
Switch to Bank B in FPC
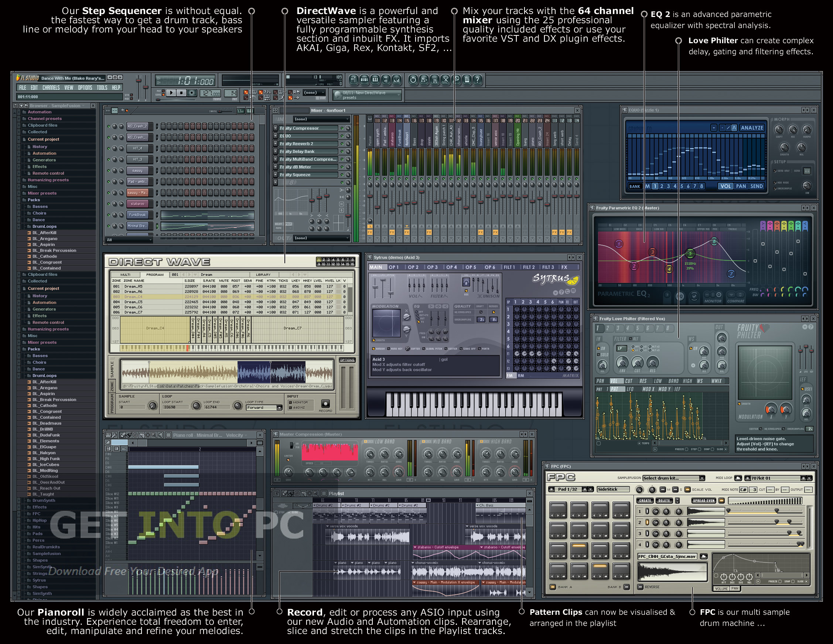[626, 587]
